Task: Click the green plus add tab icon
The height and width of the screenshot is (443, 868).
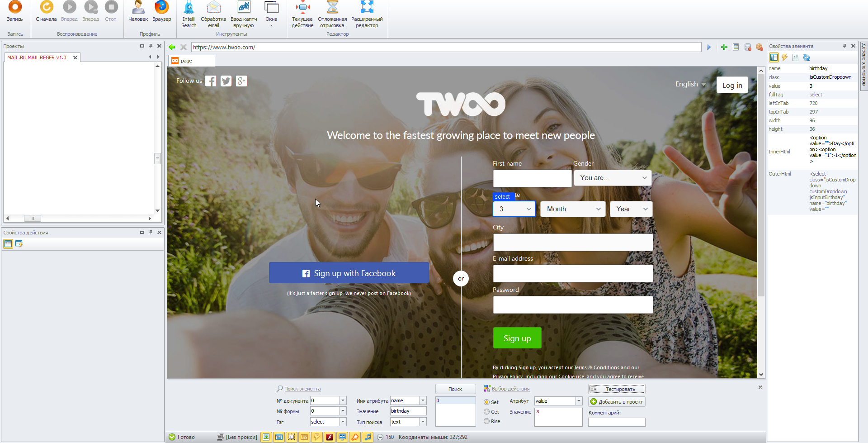Action: pyautogui.click(x=724, y=47)
